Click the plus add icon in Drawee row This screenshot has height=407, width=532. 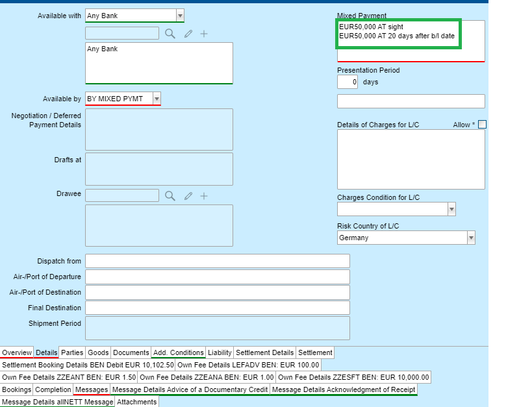pyautogui.click(x=204, y=195)
